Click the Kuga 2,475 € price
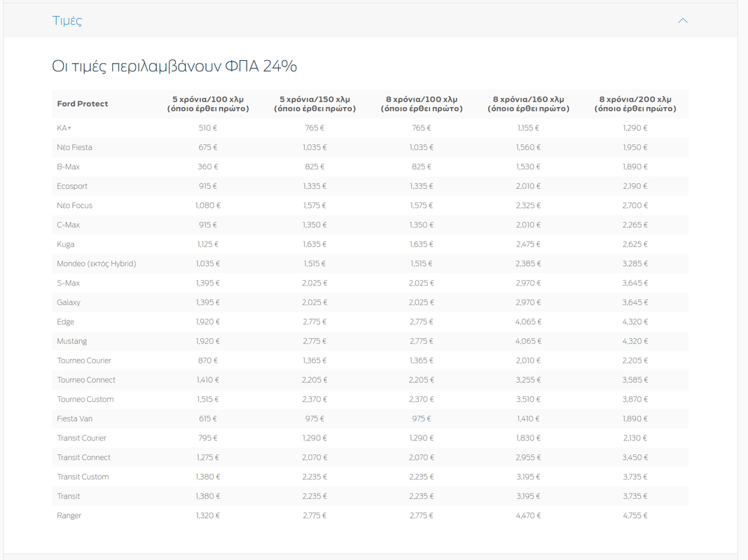Viewport: 748px width, 560px height. pyautogui.click(x=529, y=244)
